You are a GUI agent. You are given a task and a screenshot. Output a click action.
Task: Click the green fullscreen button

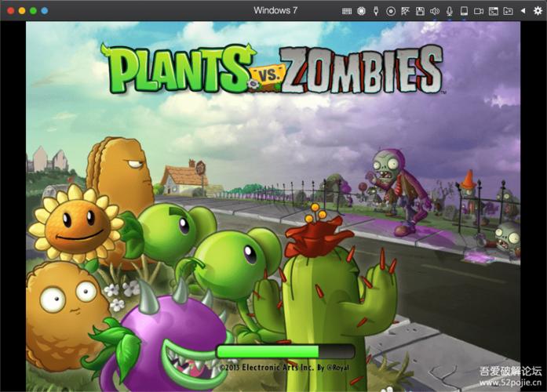[x=33, y=11]
